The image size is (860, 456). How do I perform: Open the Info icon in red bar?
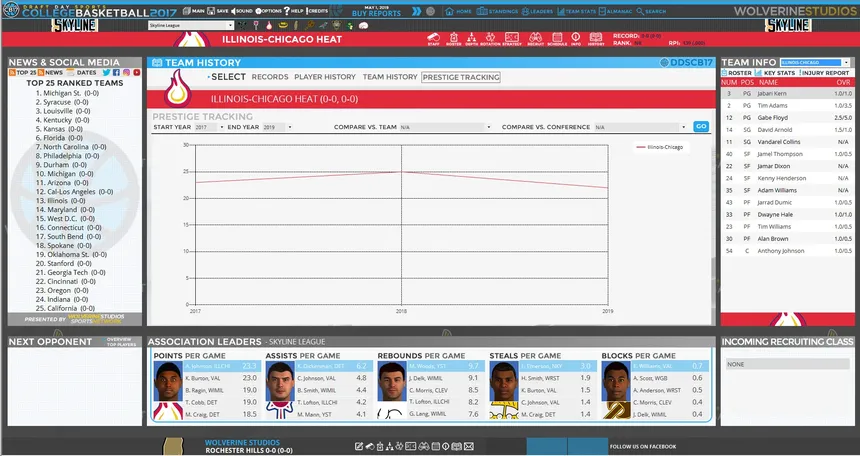click(575, 38)
